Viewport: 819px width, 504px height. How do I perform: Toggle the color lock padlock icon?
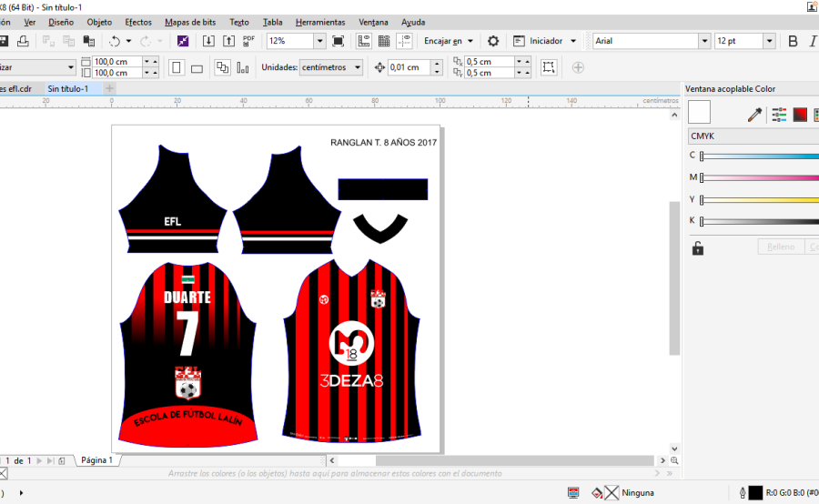(x=698, y=248)
